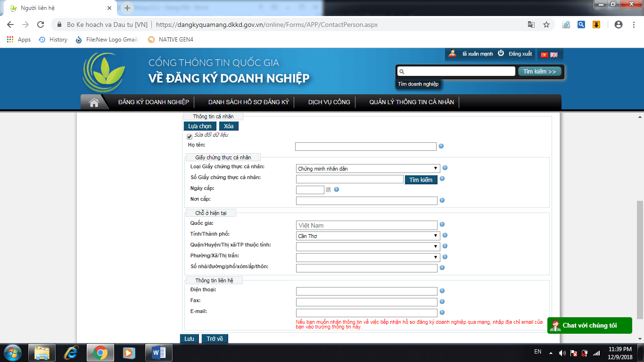Toggle the Sửa đổi dữ liệu checkbox
This screenshot has height=362, width=644.
(190, 137)
